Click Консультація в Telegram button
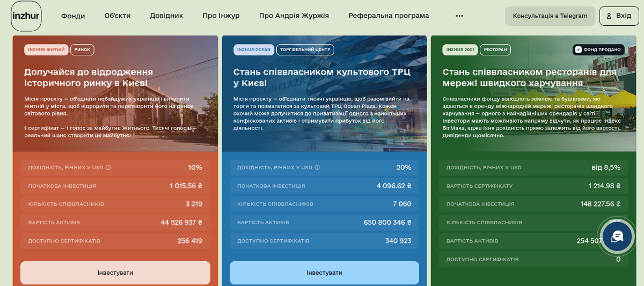This screenshot has width=644, height=286. 550,16
